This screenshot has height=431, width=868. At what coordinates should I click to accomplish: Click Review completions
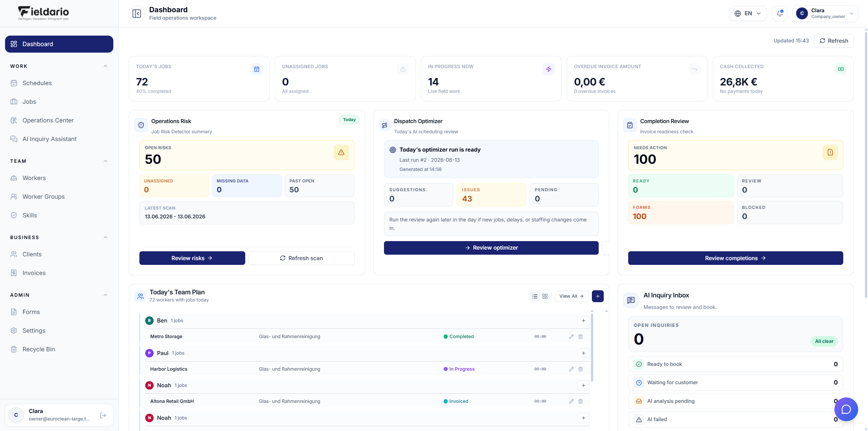coord(735,258)
